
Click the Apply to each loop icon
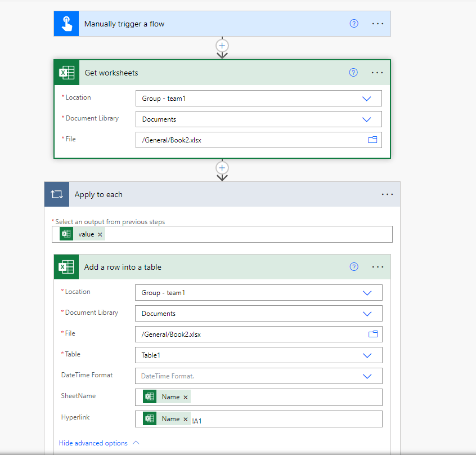[x=57, y=194]
